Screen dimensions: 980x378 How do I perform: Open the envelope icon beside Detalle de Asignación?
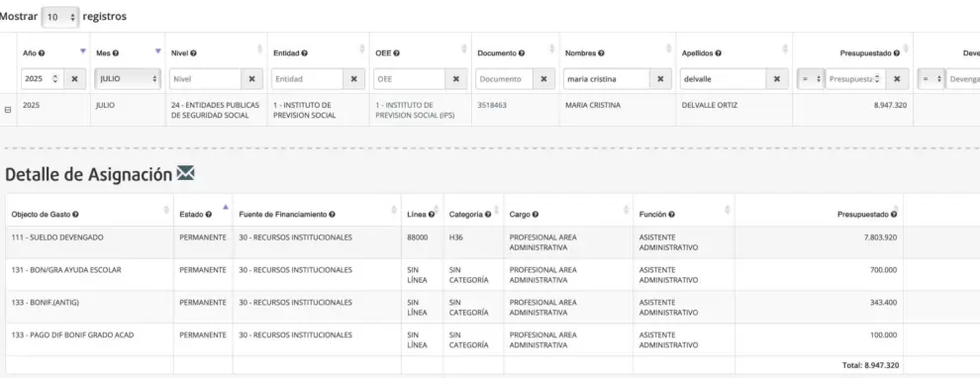click(x=186, y=173)
